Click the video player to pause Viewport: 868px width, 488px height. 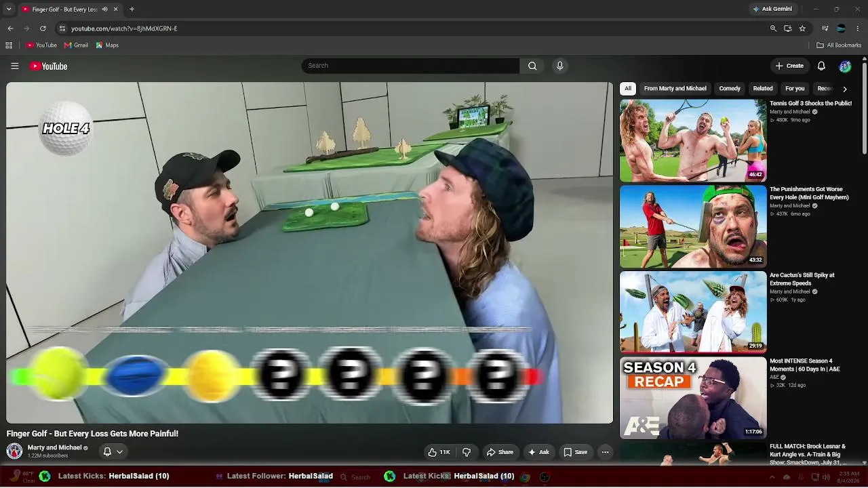309,253
